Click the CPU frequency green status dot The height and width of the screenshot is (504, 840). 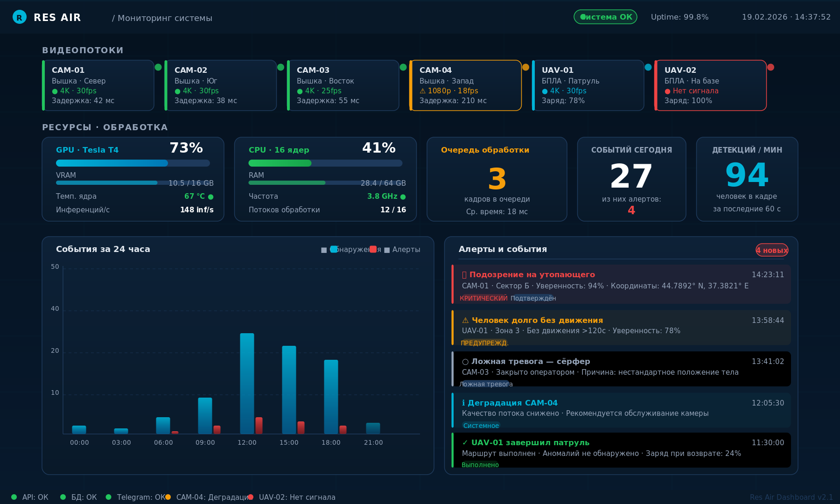[403, 197]
